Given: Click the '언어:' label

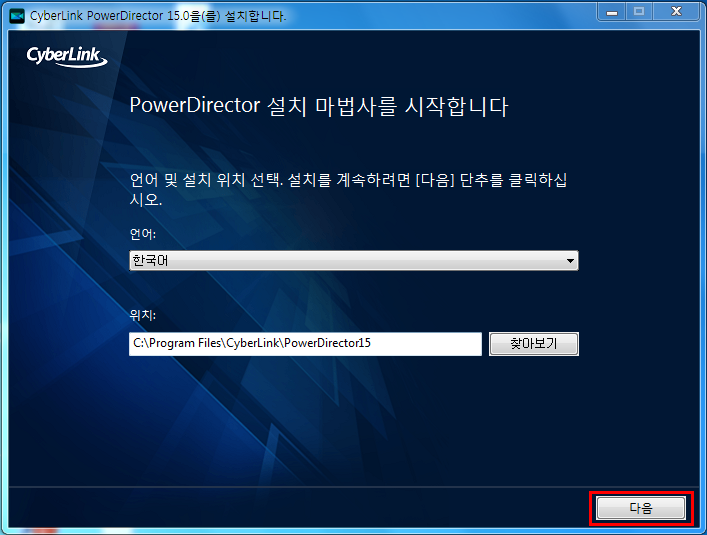Looking at the screenshot, I should (x=142, y=234).
